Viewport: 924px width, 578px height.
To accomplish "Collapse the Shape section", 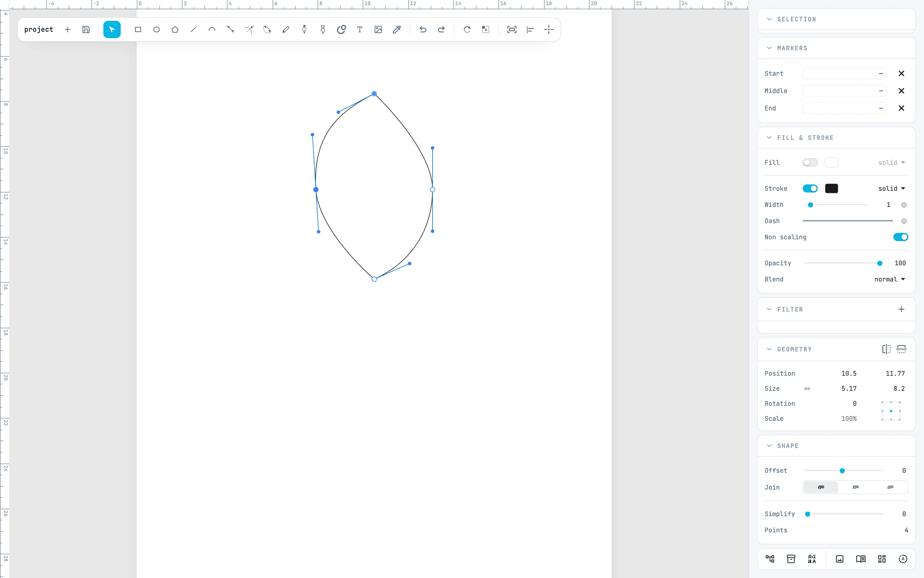I will coord(769,446).
